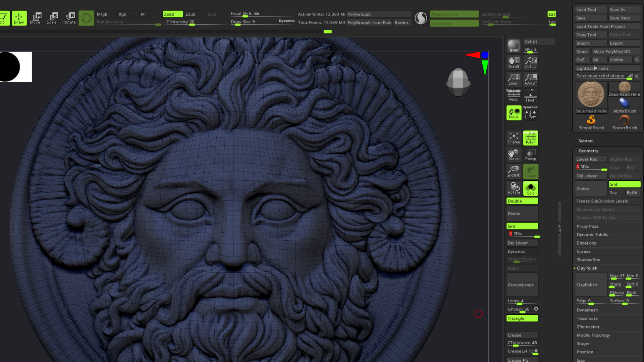Screen dimensions: 644x362
Task: Click Freeze SubDivision Levels button
Action: click(x=602, y=201)
